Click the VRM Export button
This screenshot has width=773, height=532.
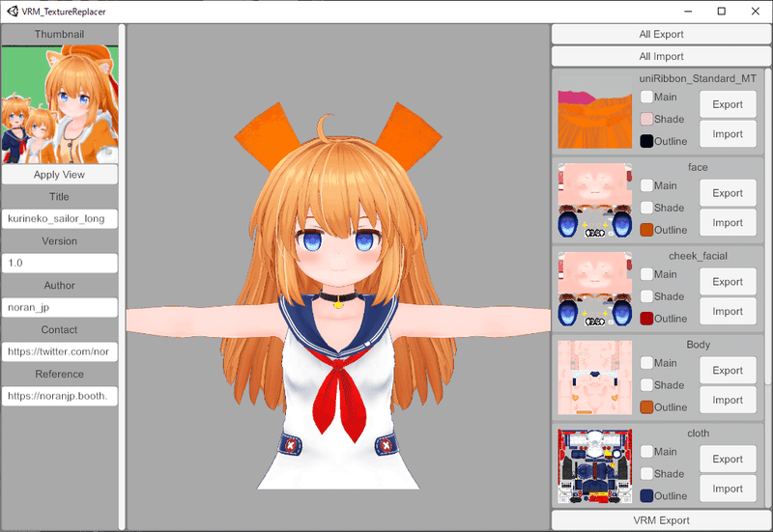click(x=661, y=520)
